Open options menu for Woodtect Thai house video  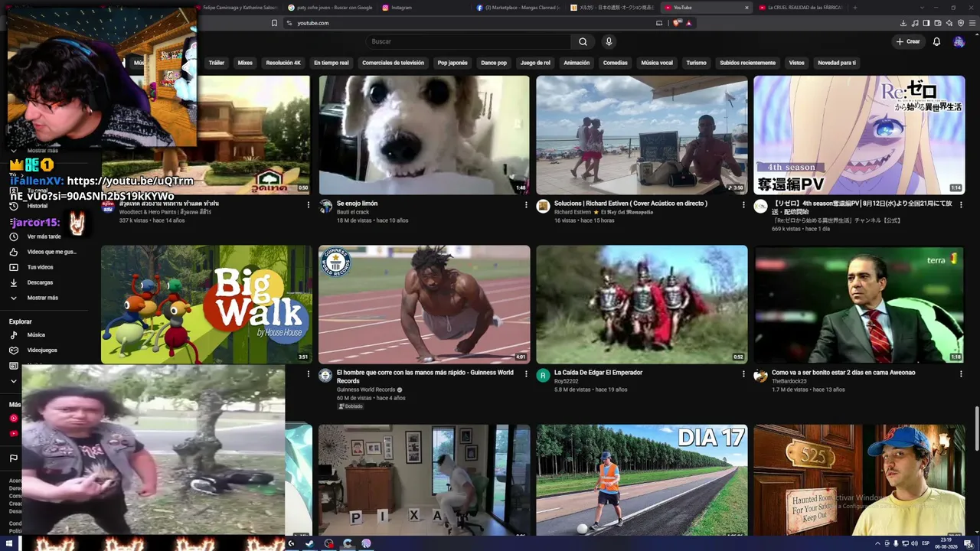pyautogui.click(x=309, y=204)
